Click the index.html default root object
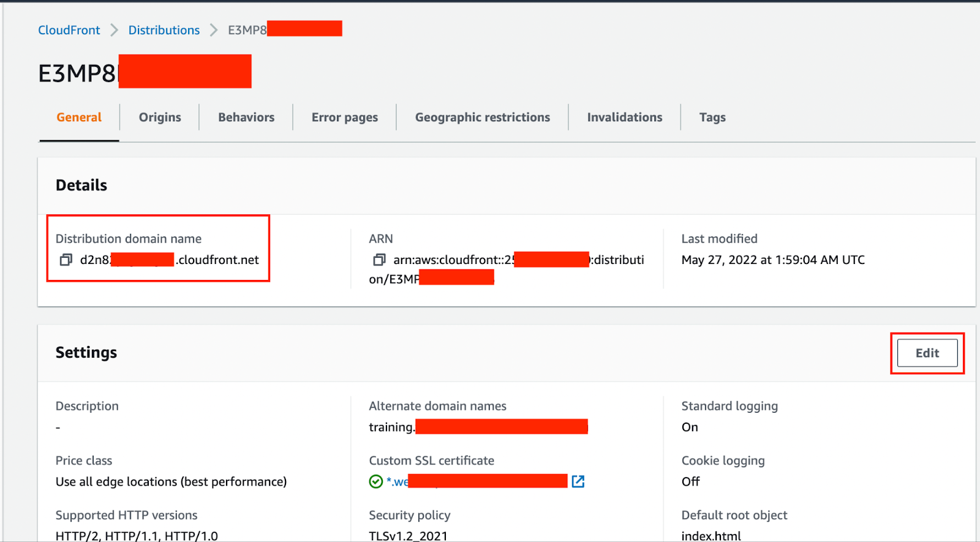Viewport: 980px width, 542px height. 711,536
